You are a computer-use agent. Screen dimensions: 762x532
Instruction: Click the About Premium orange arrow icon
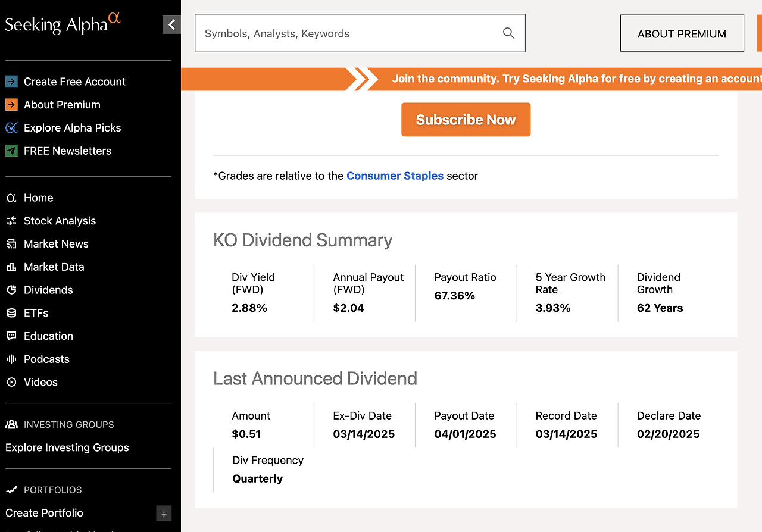point(11,105)
